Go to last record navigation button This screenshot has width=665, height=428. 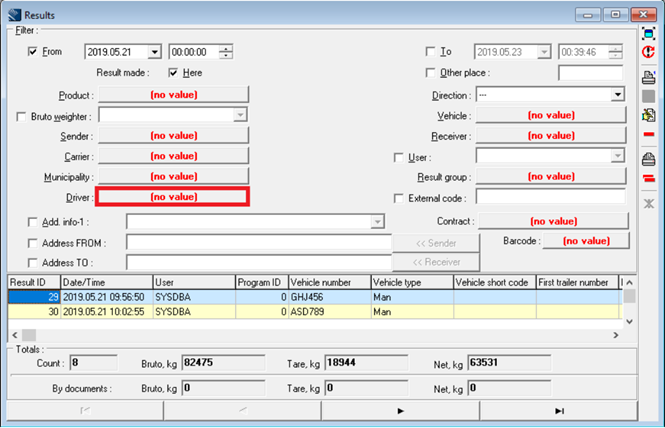[x=559, y=411]
